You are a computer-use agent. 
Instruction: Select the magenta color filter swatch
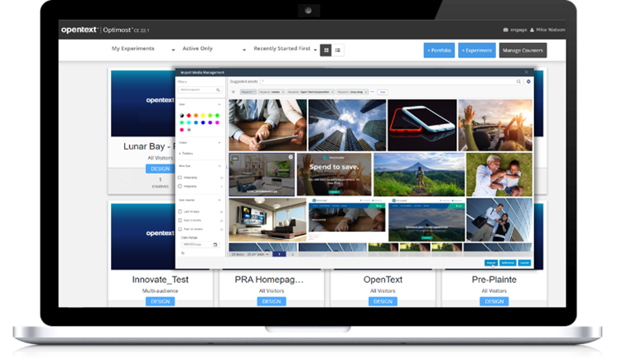[x=217, y=122]
